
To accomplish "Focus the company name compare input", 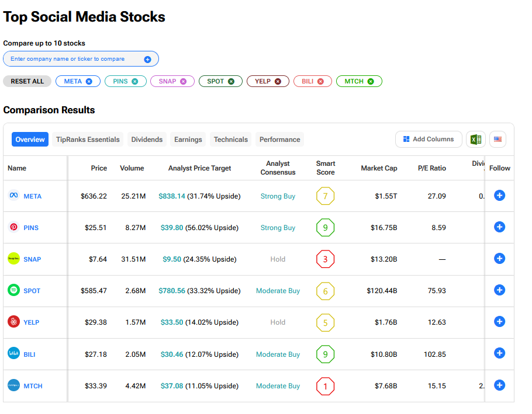I will [73, 59].
